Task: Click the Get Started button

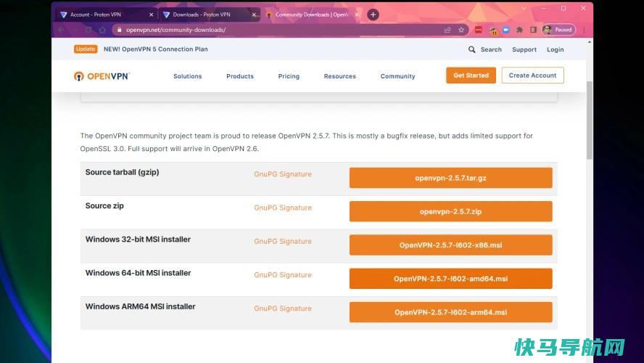Action: pyautogui.click(x=471, y=76)
